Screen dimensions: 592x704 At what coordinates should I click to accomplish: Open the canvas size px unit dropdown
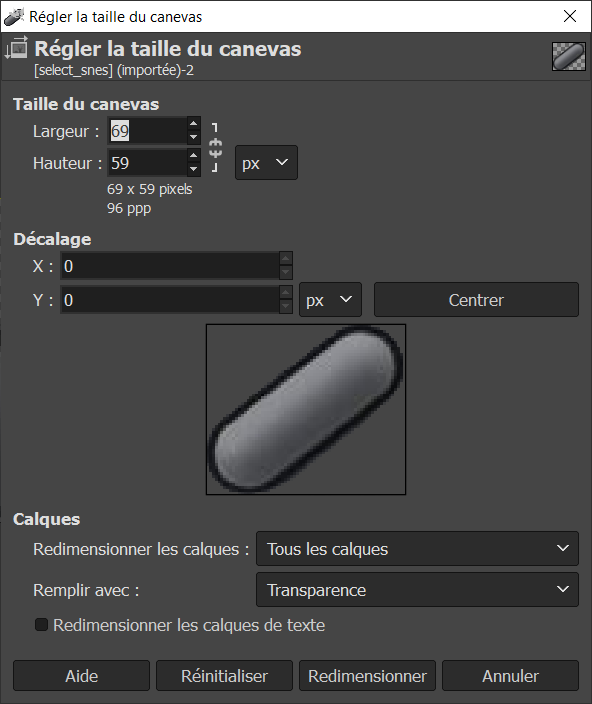pyautogui.click(x=266, y=163)
